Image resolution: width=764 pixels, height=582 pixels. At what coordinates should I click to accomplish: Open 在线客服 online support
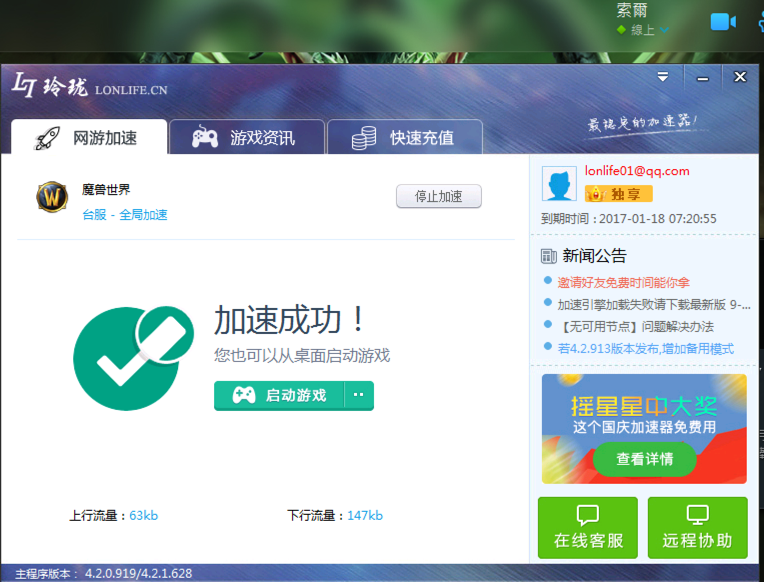point(588,527)
